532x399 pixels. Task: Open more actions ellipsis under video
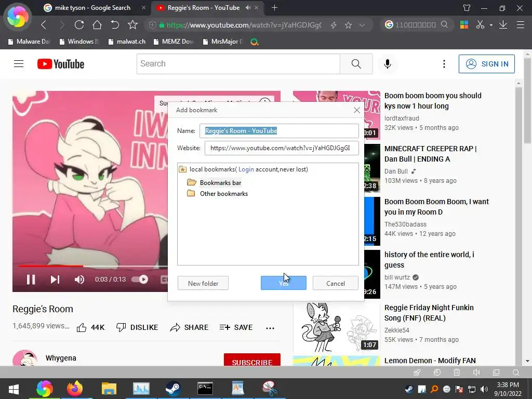(x=270, y=328)
